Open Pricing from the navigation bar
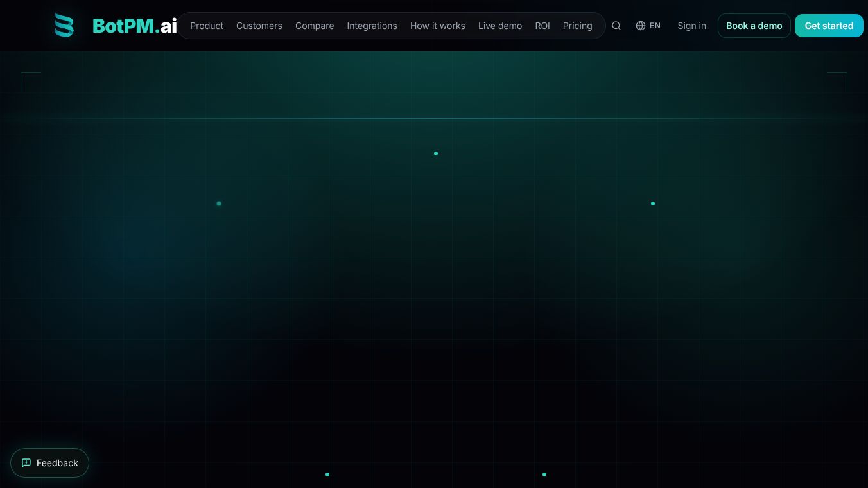The height and width of the screenshot is (488, 868). tap(578, 26)
